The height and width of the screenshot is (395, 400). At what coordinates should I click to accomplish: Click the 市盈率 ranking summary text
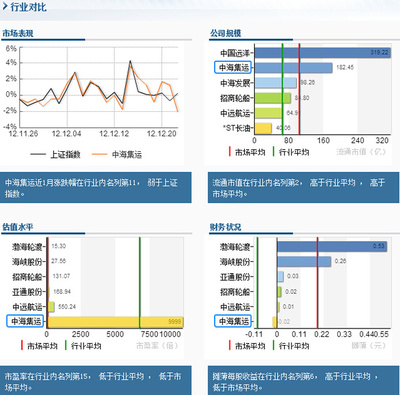tap(93, 381)
